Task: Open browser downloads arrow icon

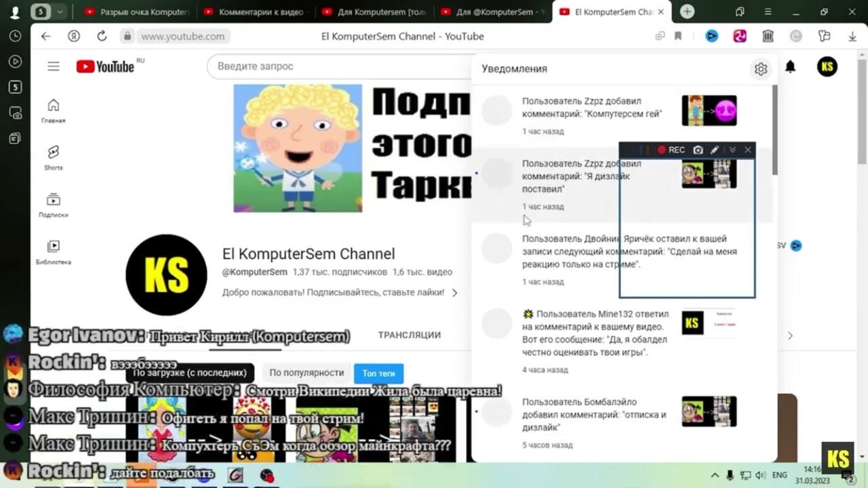Action: pos(852,37)
